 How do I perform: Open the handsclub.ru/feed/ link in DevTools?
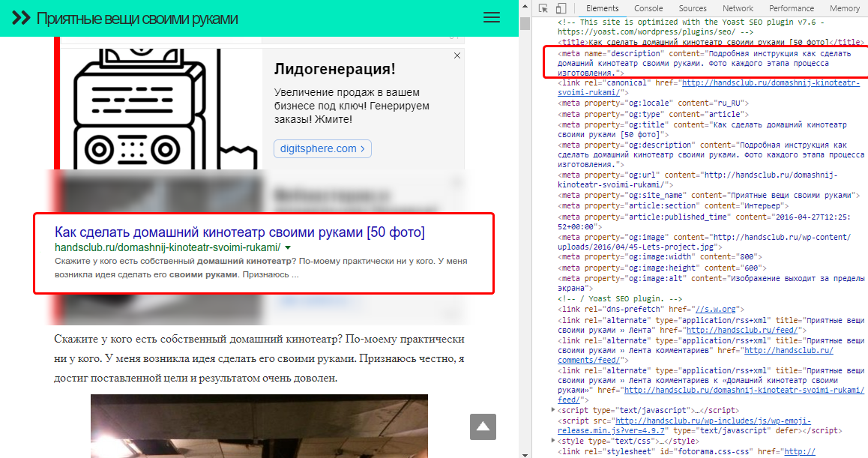click(742, 330)
